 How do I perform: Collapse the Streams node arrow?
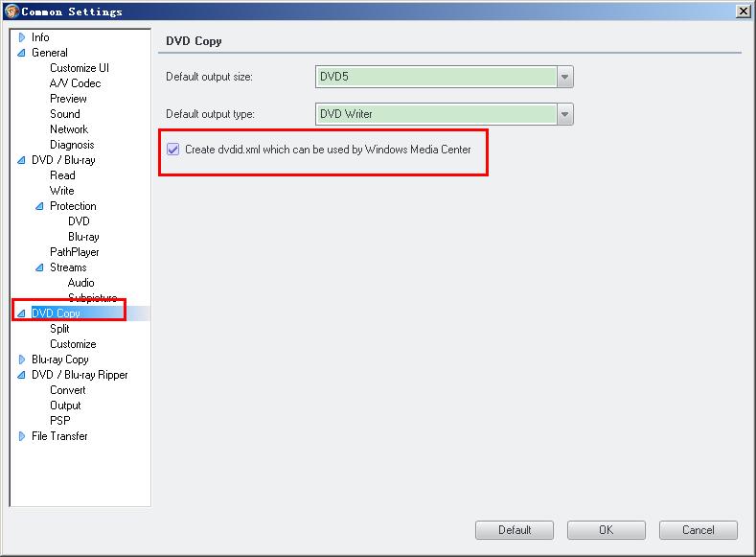[x=39, y=267]
